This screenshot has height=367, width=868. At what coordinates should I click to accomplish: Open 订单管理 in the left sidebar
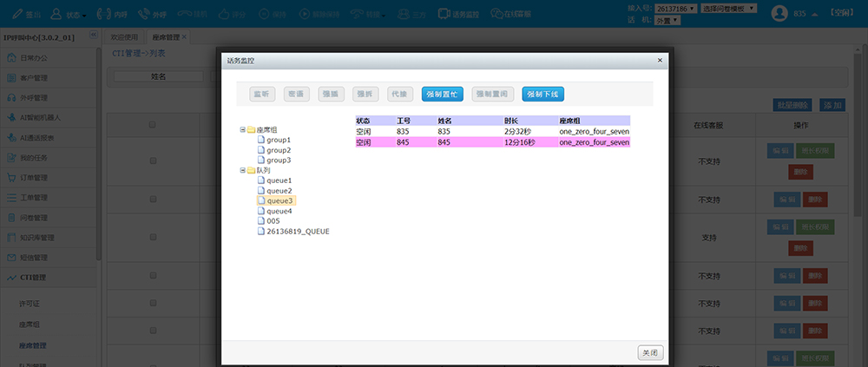point(48,178)
